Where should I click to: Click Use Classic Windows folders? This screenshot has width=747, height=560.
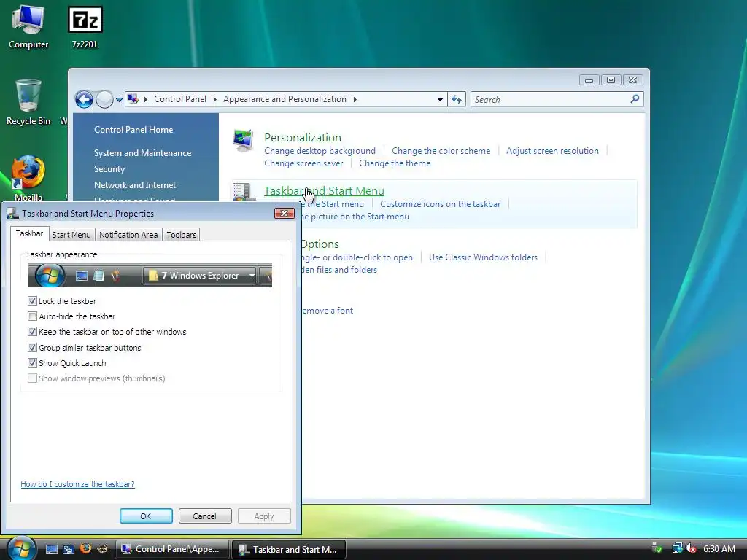click(483, 257)
